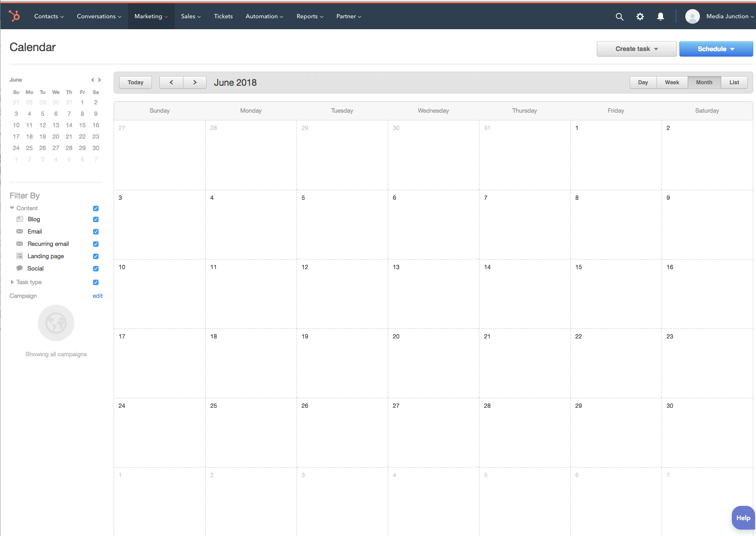Uncheck the Content filter checkbox
This screenshot has width=756, height=536.
pyautogui.click(x=96, y=208)
